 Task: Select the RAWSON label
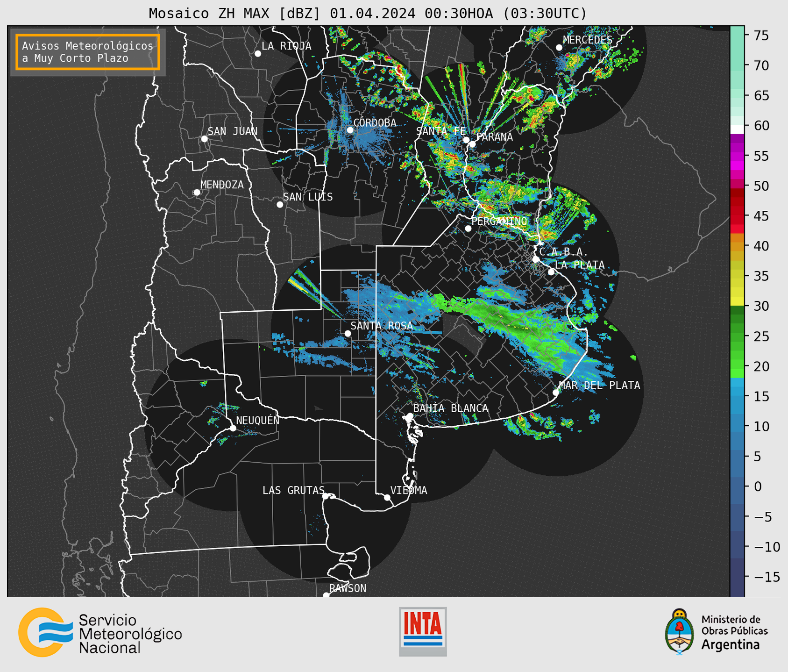348,588
